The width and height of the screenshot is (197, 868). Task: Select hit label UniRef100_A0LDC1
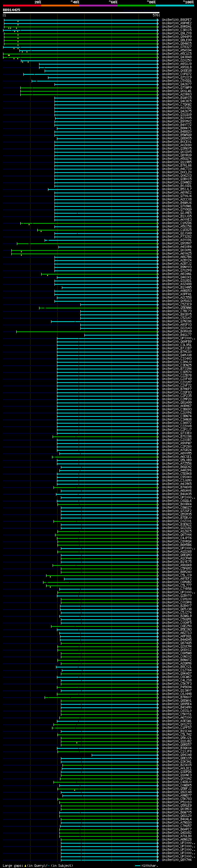point(177,768)
